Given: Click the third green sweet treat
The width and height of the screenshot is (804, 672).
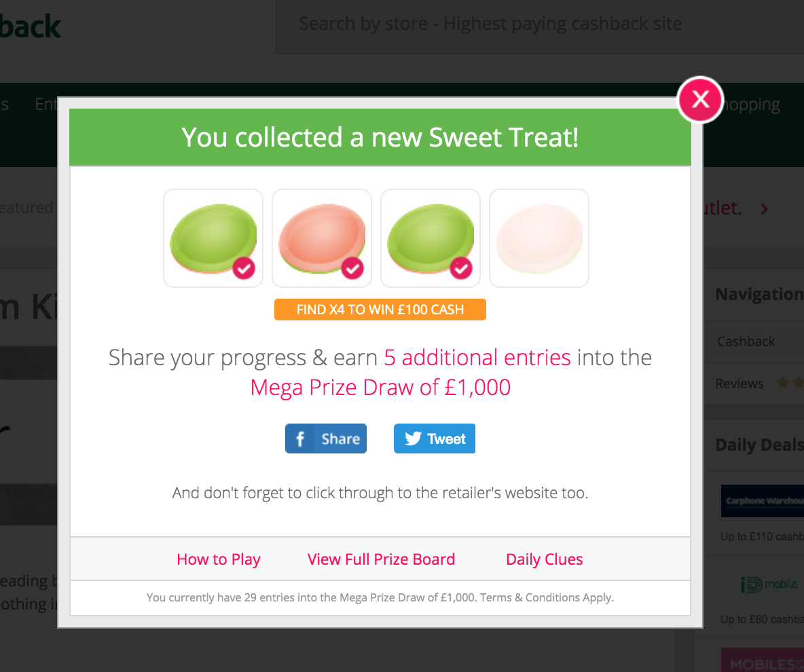Looking at the screenshot, I should point(431,238).
